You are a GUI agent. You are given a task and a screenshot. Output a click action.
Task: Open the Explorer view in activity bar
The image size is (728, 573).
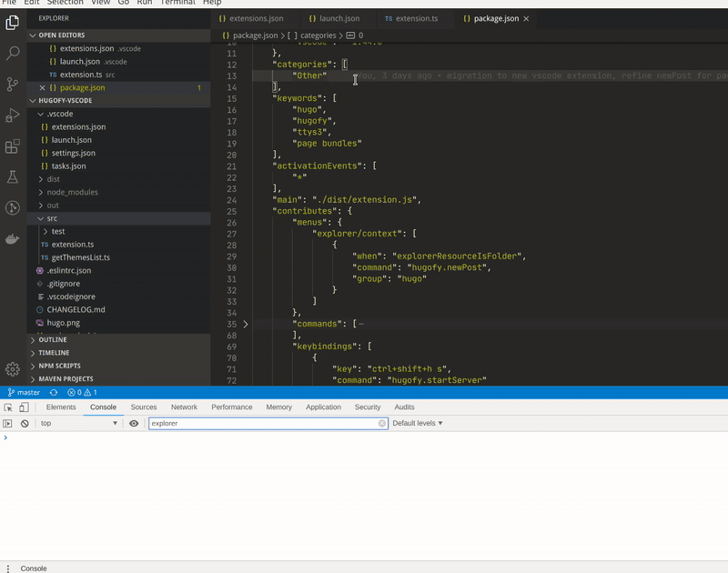(13, 22)
